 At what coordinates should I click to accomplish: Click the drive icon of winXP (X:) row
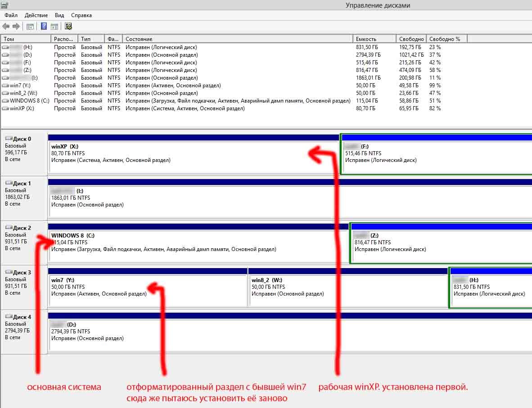point(5,108)
